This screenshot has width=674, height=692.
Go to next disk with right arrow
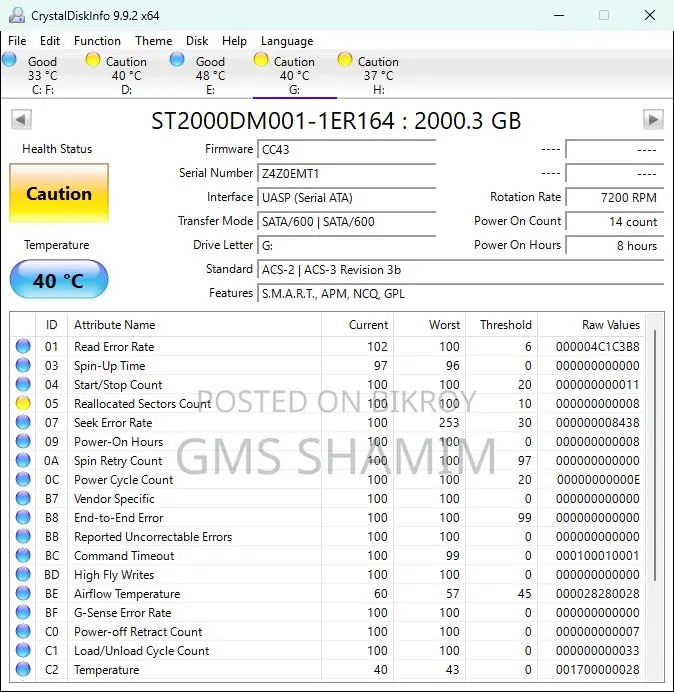(x=653, y=119)
